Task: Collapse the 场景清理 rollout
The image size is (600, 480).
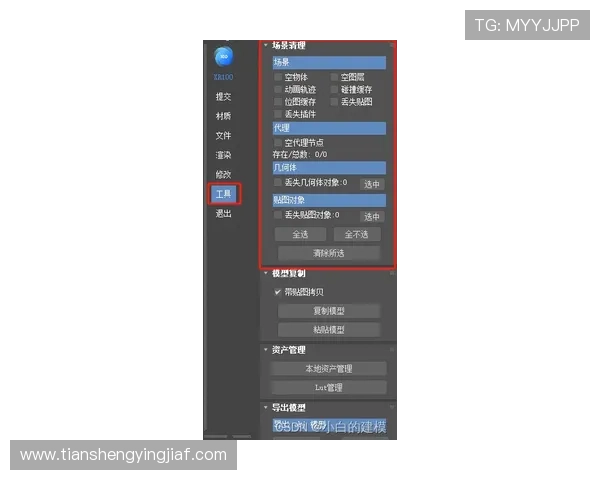Action: point(266,45)
